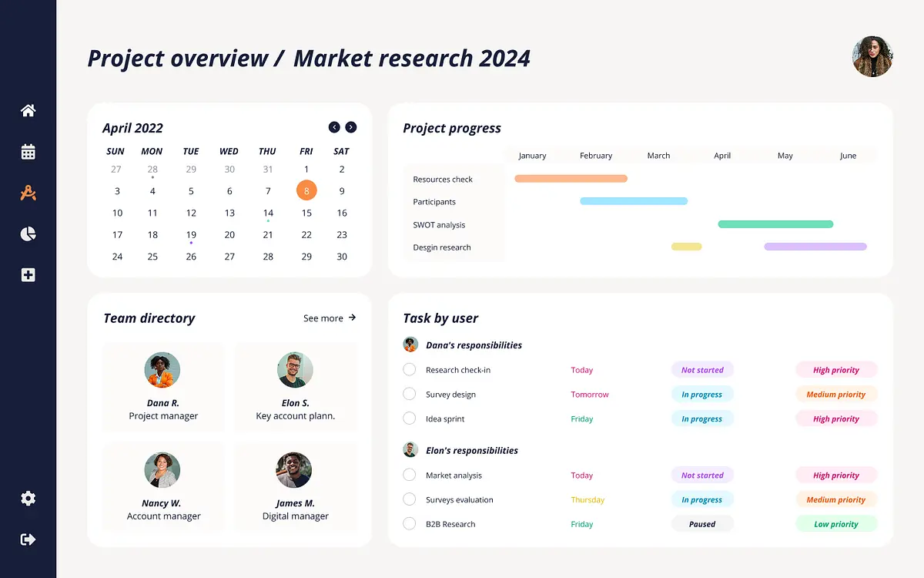
Task: Click the See more arrow
Action: [352, 317]
